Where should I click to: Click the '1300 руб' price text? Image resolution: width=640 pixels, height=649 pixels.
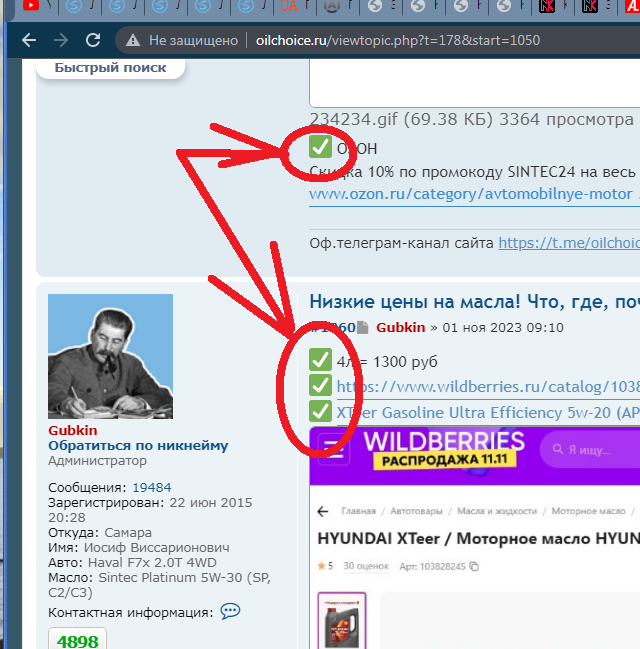[x=405, y=362]
